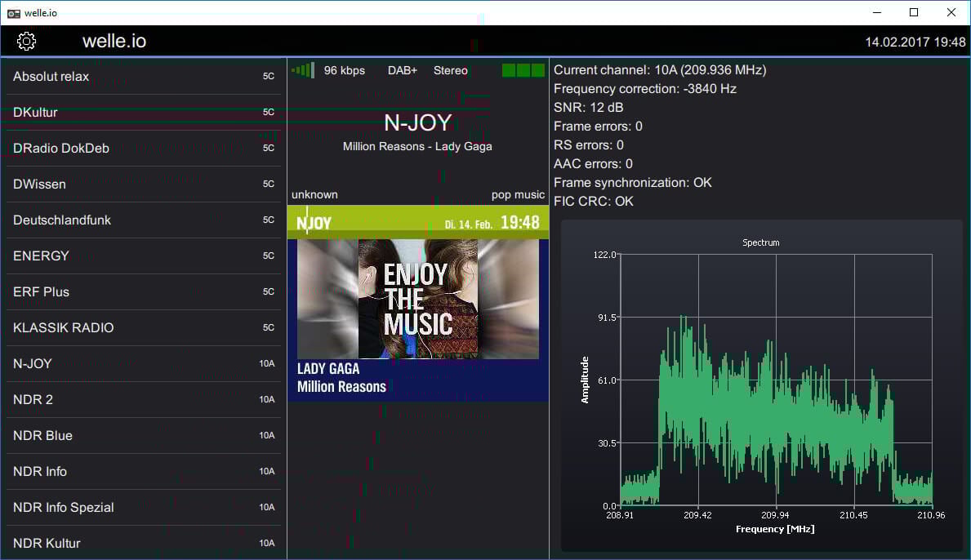971x560 pixels.
Task: Click the Spectrum chart title
Action: [x=761, y=242]
